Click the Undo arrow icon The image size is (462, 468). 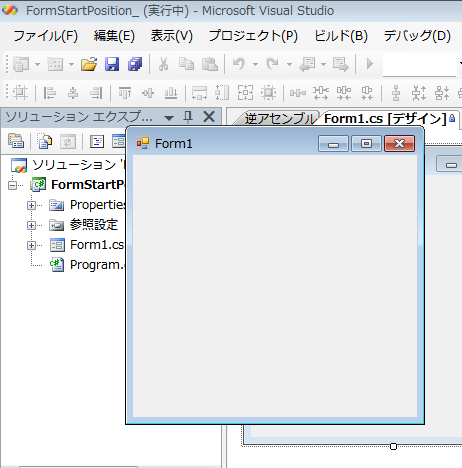pyautogui.click(x=239, y=64)
